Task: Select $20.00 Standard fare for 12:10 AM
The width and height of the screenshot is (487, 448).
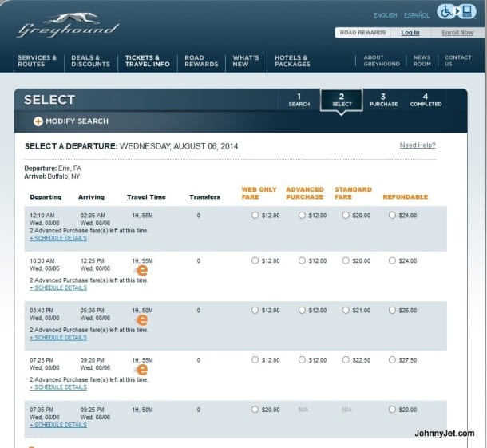Action: (346, 215)
